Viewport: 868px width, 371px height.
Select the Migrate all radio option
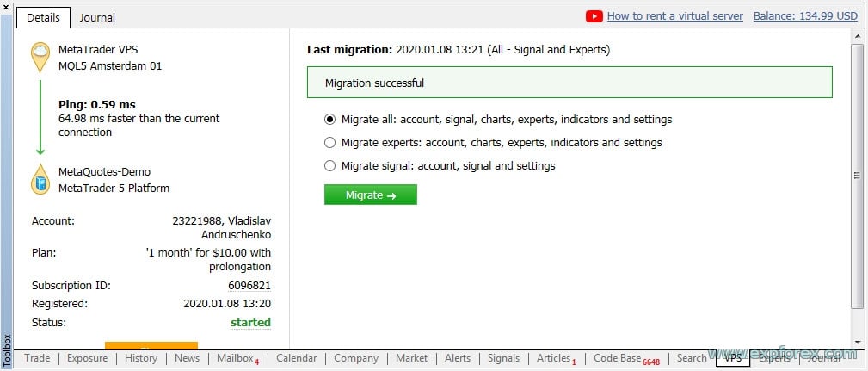pyautogui.click(x=330, y=119)
